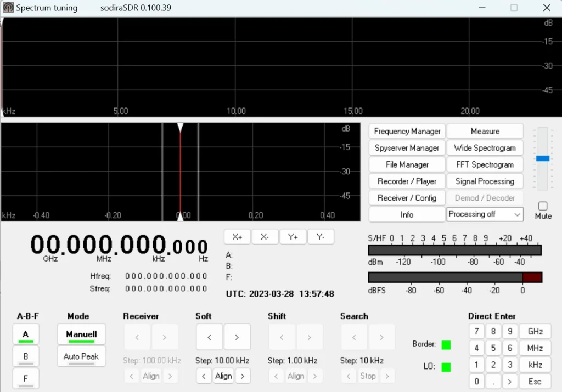Screen dimensions: 562x392
Task: Open the Wide Spectrogram window
Action: (485, 148)
